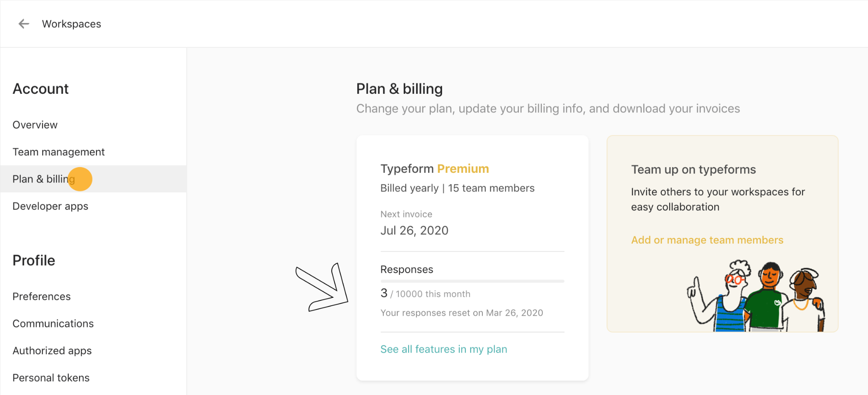Click the Plan & billing page heading
868x395 pixels.
pos(399,89)
